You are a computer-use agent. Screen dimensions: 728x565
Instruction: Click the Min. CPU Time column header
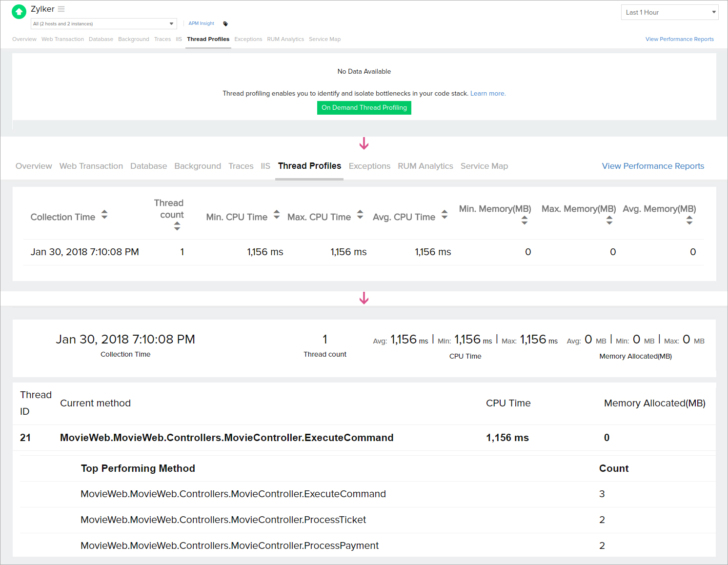coord(237,217)
